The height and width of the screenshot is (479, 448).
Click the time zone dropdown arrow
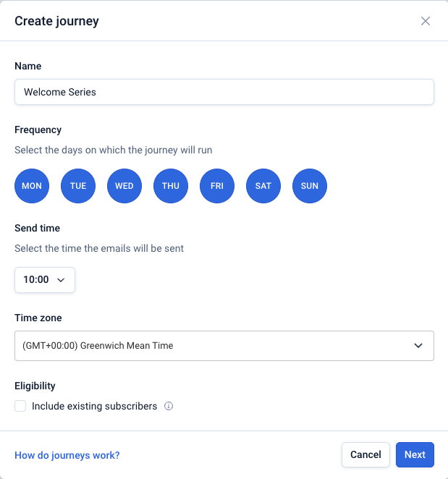tap(418, 346)
